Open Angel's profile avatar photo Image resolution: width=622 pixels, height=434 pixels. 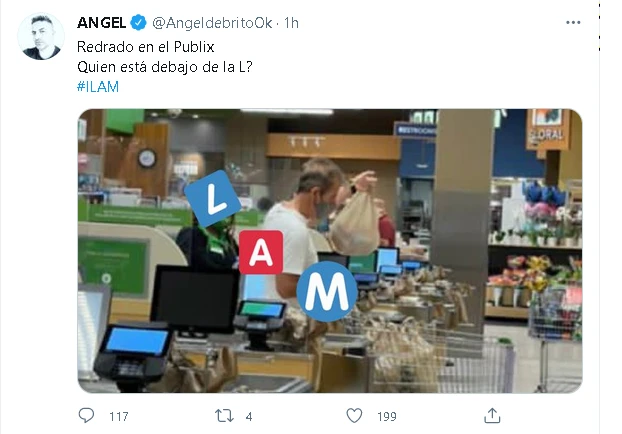(41, 36)
